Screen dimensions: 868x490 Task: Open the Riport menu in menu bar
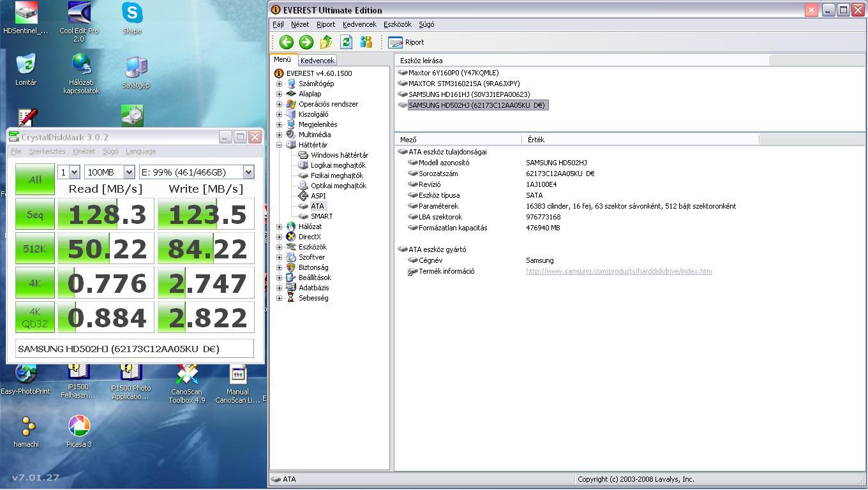(325, 24)
